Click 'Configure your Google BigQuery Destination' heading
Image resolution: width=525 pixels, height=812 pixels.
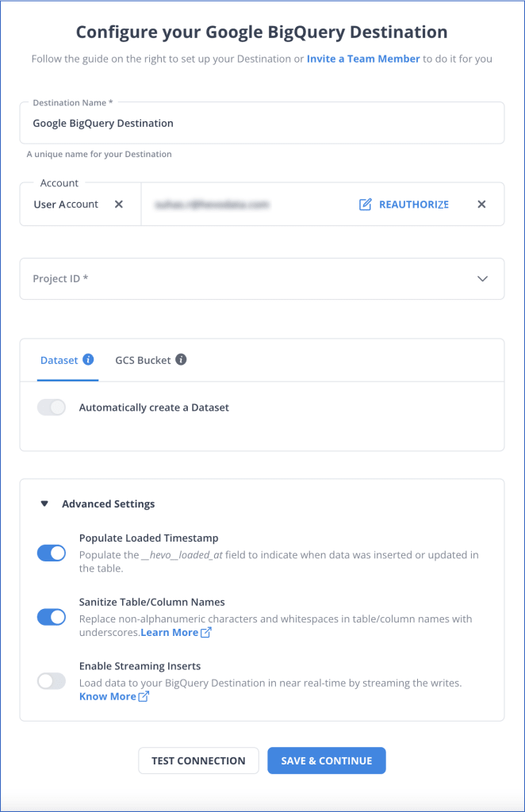(x=262, y=32)
